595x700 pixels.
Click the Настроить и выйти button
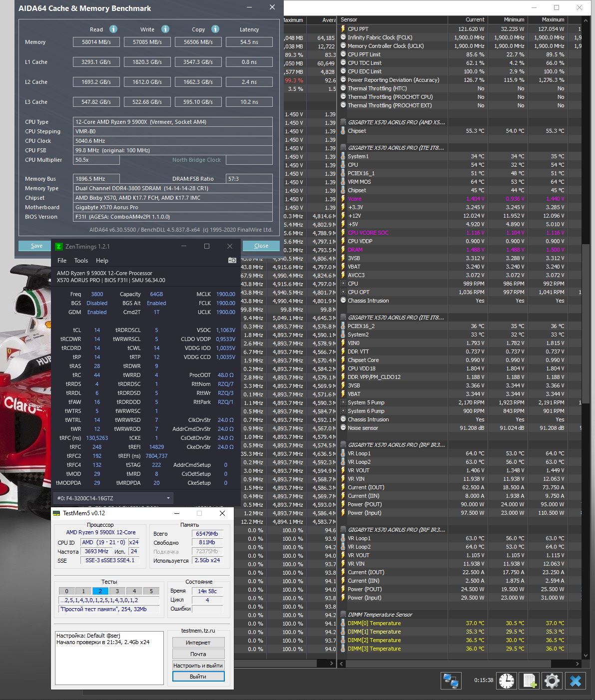198,666
